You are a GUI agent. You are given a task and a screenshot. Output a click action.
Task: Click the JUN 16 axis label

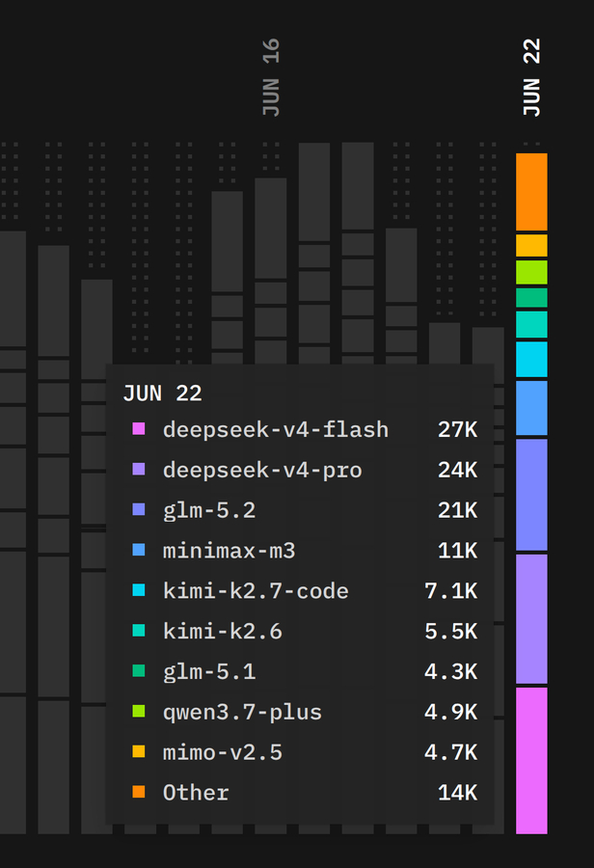point(271,77)
